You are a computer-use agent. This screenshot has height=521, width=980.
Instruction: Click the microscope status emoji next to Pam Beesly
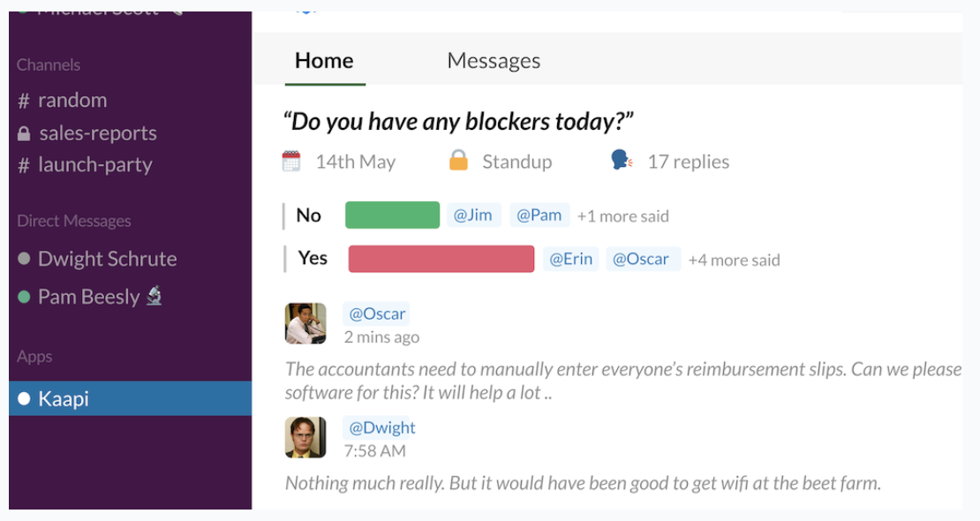(154, 296)
